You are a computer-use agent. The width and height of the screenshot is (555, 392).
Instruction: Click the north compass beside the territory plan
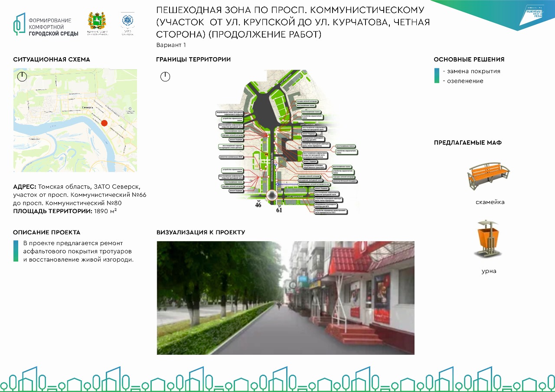pos(165,77)
